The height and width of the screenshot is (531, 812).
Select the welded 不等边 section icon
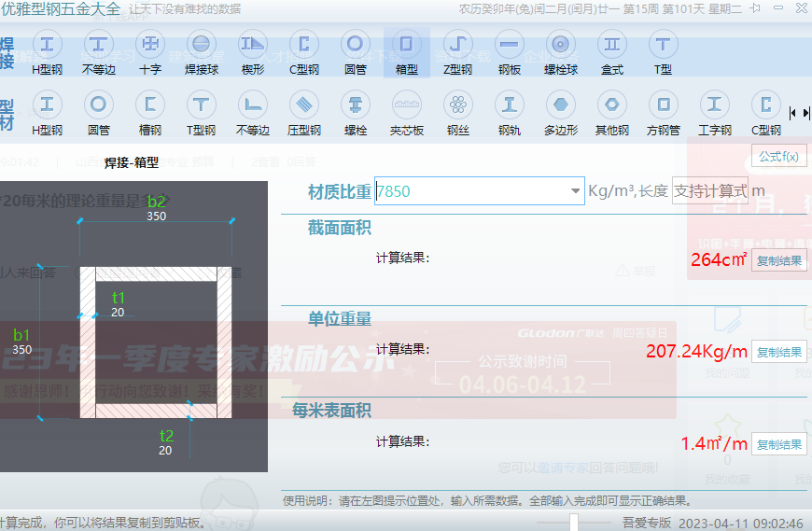tap(98, 53)
